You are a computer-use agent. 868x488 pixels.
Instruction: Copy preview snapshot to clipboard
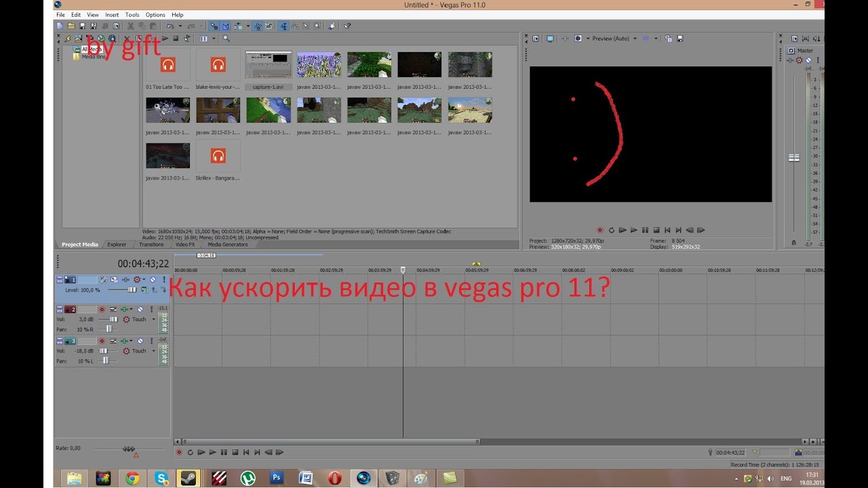pyautogui.click(x=669, y=39)
